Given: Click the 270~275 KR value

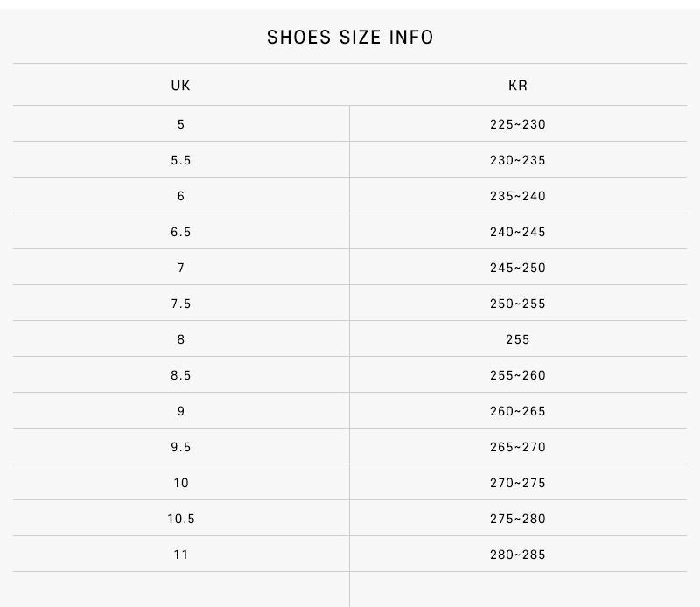Looking at the screenshot, I should [x=518, y=483].
